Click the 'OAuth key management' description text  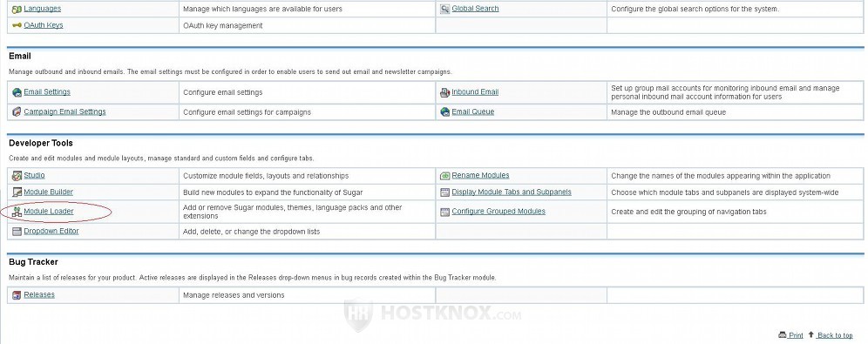click(x=222, y=25)
